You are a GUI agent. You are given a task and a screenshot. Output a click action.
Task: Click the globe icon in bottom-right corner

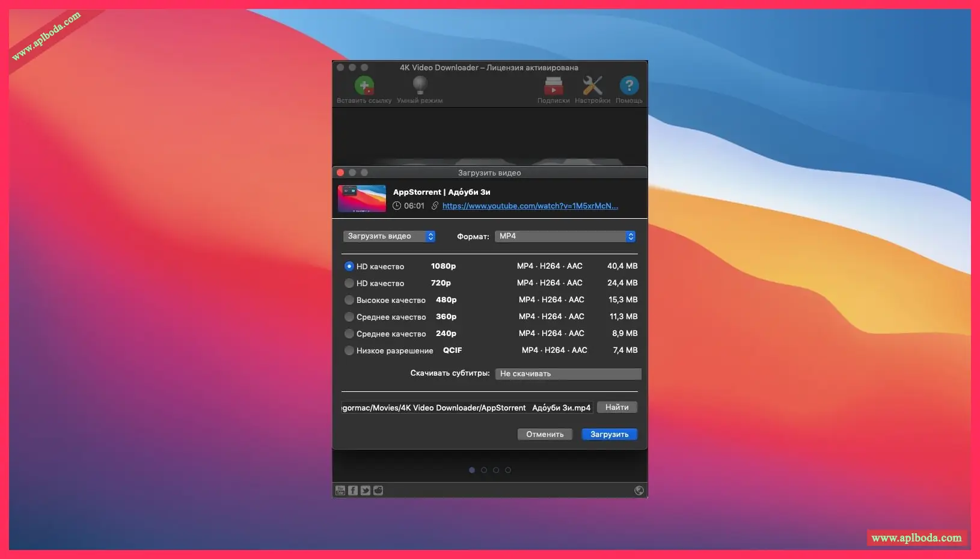click(639, 490)
